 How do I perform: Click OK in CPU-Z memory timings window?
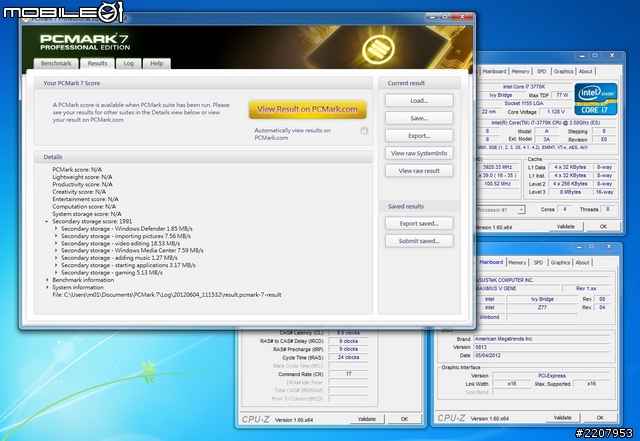[404, 419]
